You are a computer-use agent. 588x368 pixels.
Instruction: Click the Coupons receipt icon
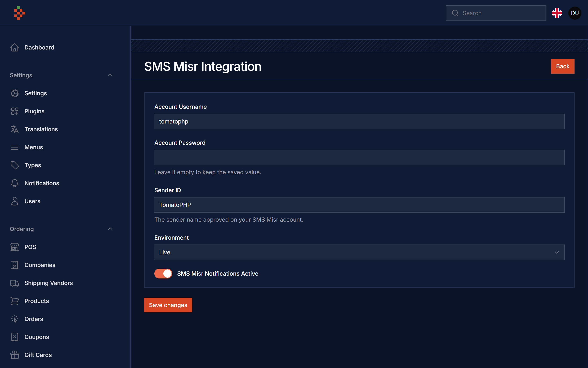14,337
